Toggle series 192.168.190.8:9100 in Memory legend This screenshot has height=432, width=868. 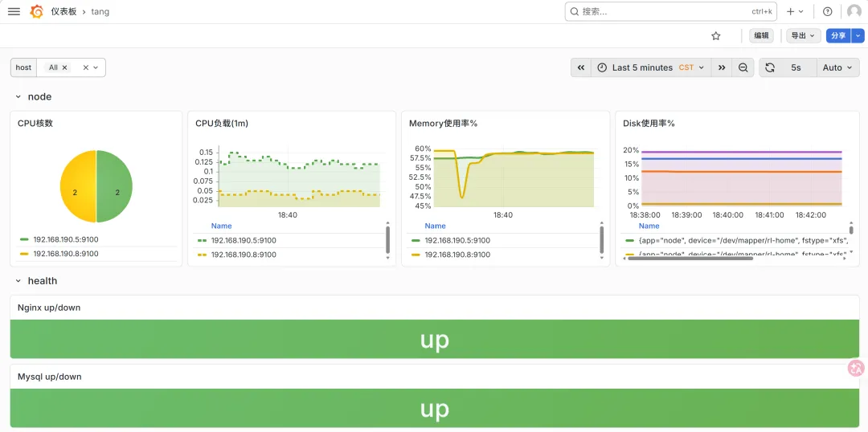click(x=457, y=255)
